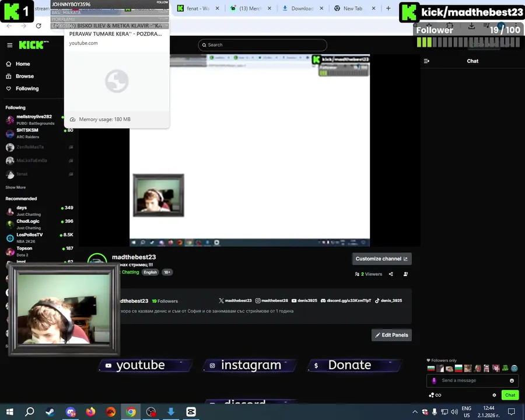Go forward in the browser

point(23,26)
